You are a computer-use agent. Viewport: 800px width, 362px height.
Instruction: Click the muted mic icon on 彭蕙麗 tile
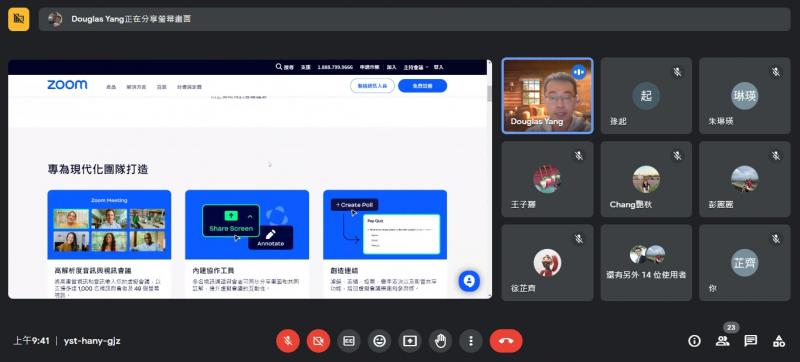pos(776,156)
